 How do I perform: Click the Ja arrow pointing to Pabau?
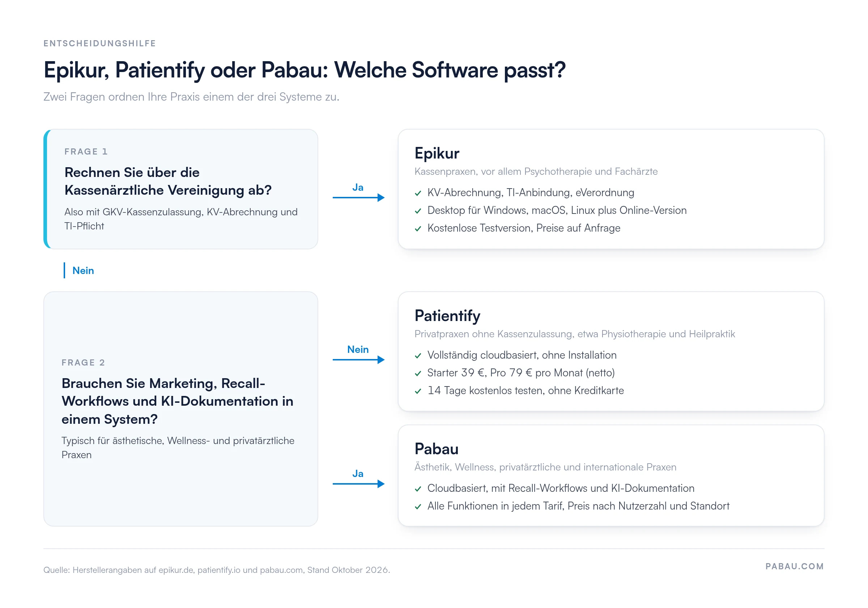pyautogui.click(x=358, y=484)
